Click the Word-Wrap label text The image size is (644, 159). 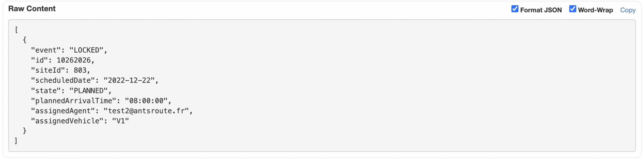[x=595, y=10]
